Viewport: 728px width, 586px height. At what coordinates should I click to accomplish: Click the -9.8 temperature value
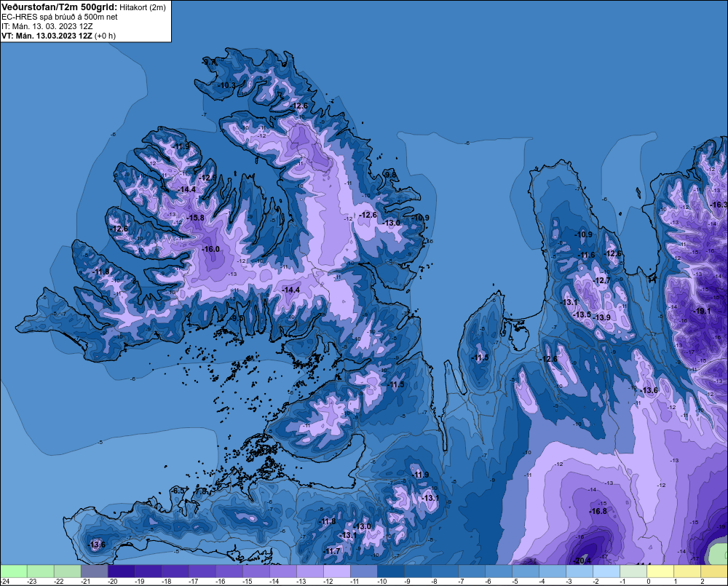pos(390,175)
